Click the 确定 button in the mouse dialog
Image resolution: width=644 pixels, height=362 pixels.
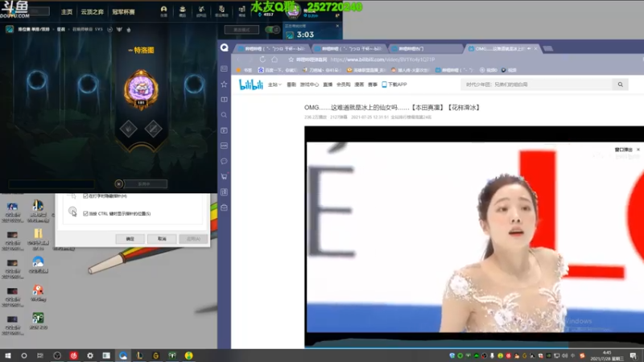(x=130, y=239)
